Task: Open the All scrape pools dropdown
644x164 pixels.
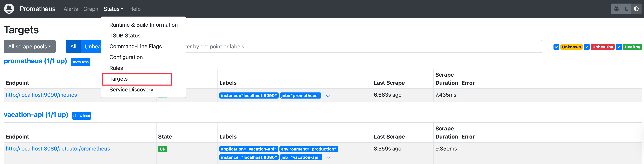Action: coord(30,47)
